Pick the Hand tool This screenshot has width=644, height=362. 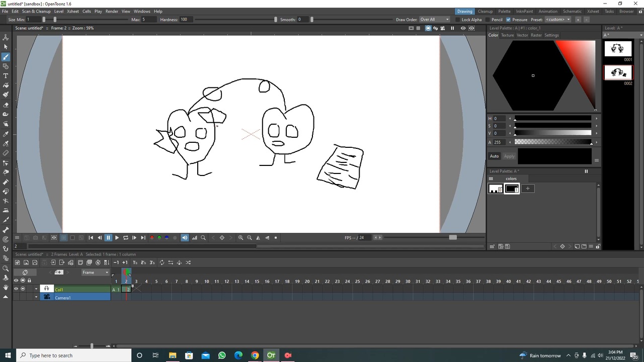(6, 287)
